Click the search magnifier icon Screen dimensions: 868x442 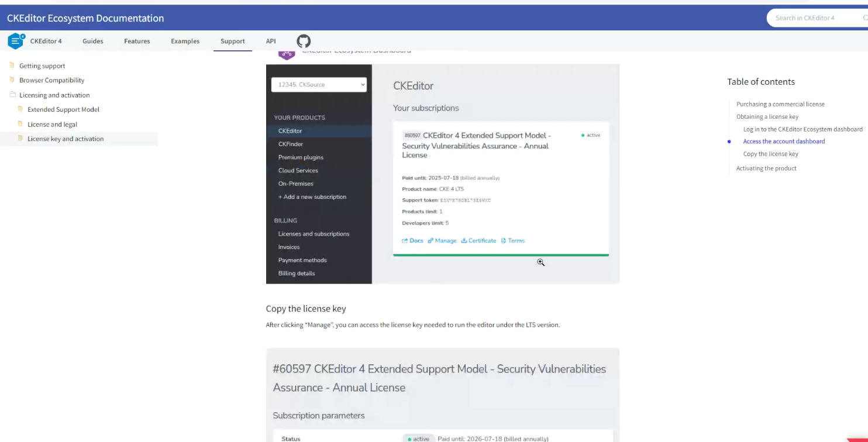click(865, 18)
